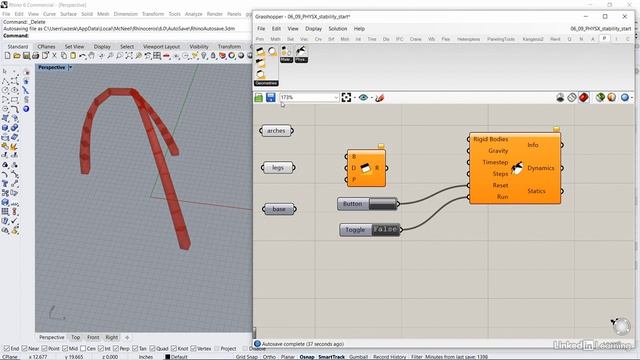640x360 pixels.
Task: Expand the Geometries panel in Grasshopper ribbon
Action: [x=266, y=83]
